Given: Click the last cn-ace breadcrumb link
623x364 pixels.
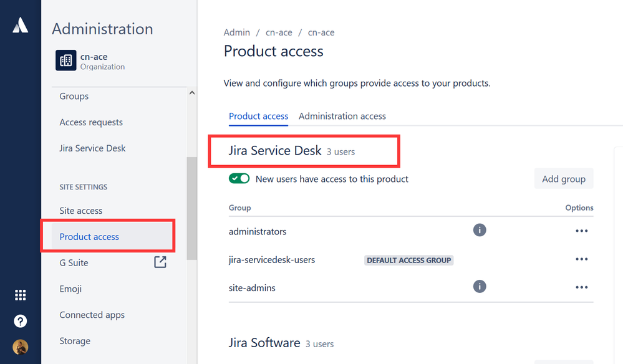Looking at the screenshot, I should tap(321, 32).
